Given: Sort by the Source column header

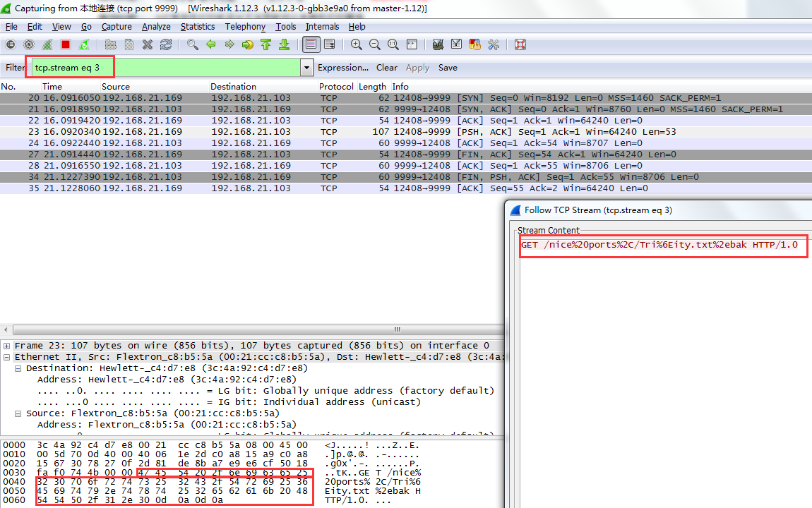Looking at the screenshot, I should 155,87.
